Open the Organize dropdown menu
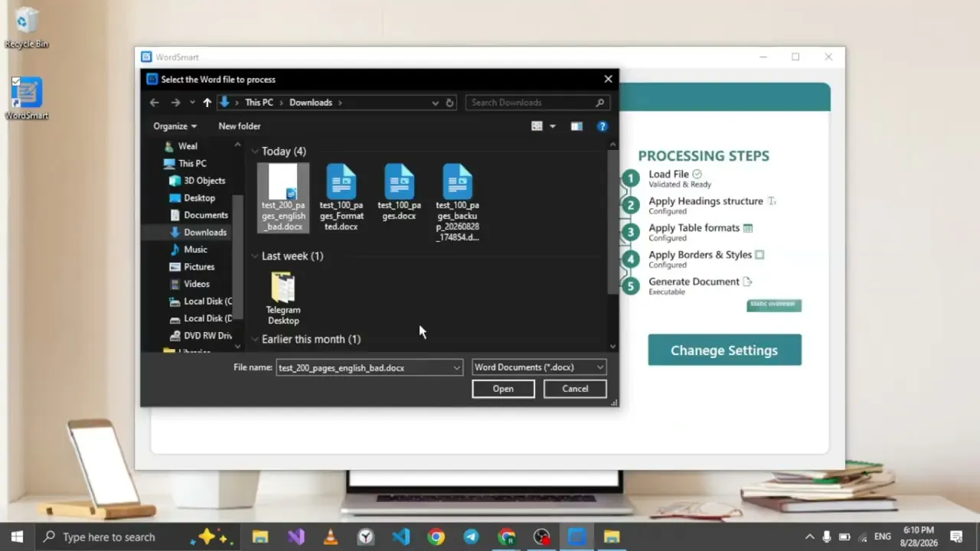The height and width of the screenshot is (551, 980). click(x=175, y=126)
